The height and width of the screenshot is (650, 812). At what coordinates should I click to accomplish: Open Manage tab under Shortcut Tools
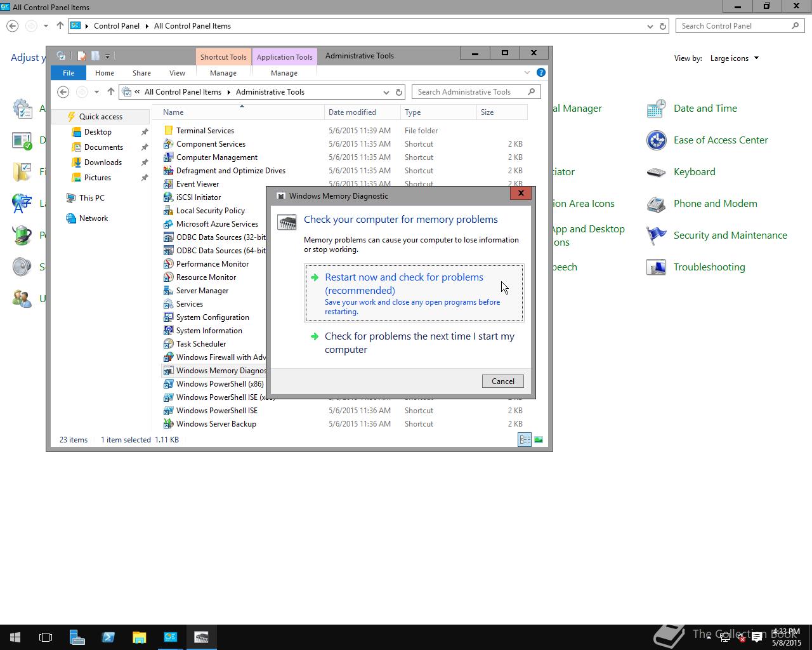(x=223, y=73)
